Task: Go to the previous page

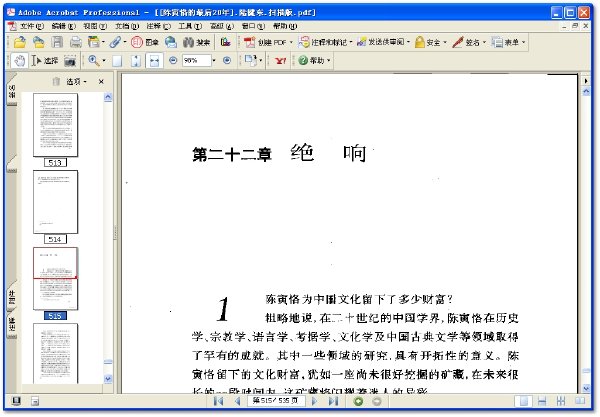Action: (238, 401)
